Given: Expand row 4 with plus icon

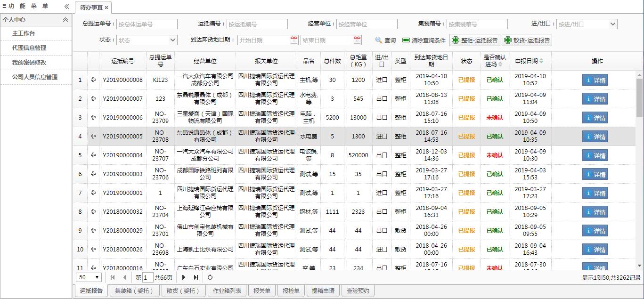Looking at the screenshot, I should (93, 136).
